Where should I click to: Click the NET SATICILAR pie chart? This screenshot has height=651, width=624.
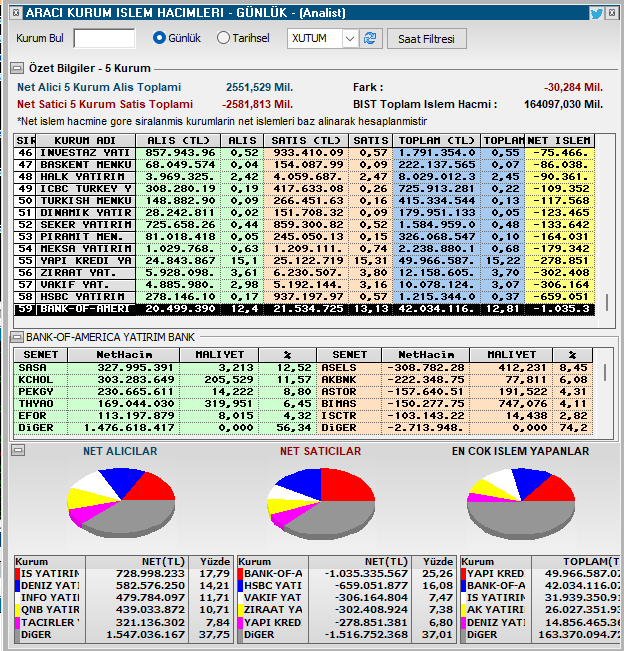(321, 497)
